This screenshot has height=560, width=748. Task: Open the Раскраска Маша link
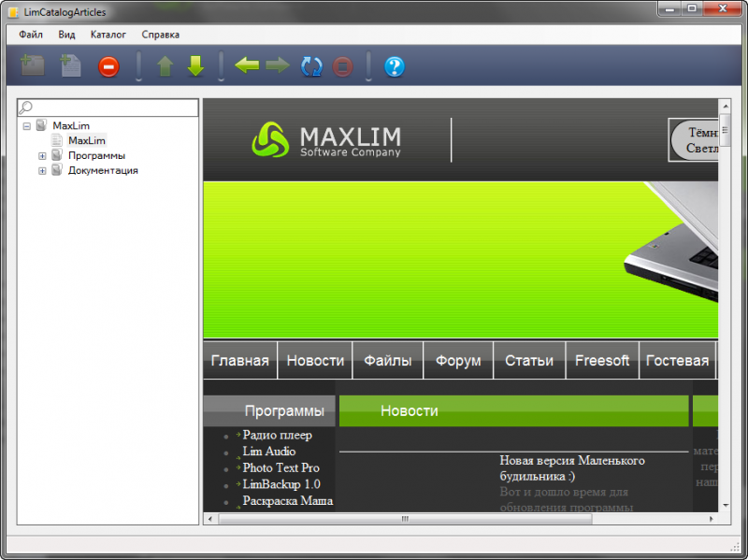pyautogui.click(x=288, y=501)
